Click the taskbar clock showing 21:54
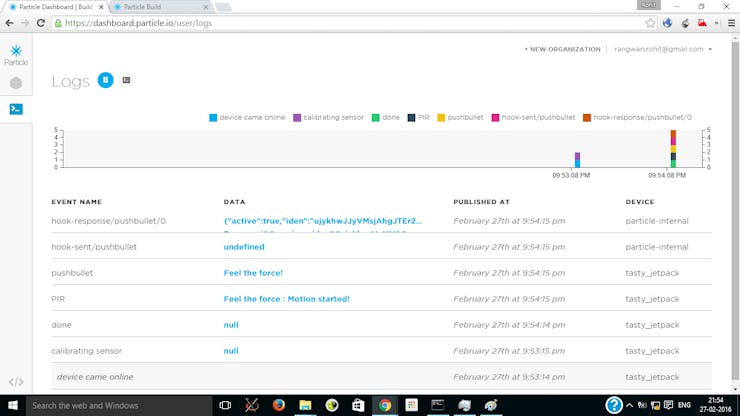The height and width of the screenshot is (416, 740). click(715, 405)
